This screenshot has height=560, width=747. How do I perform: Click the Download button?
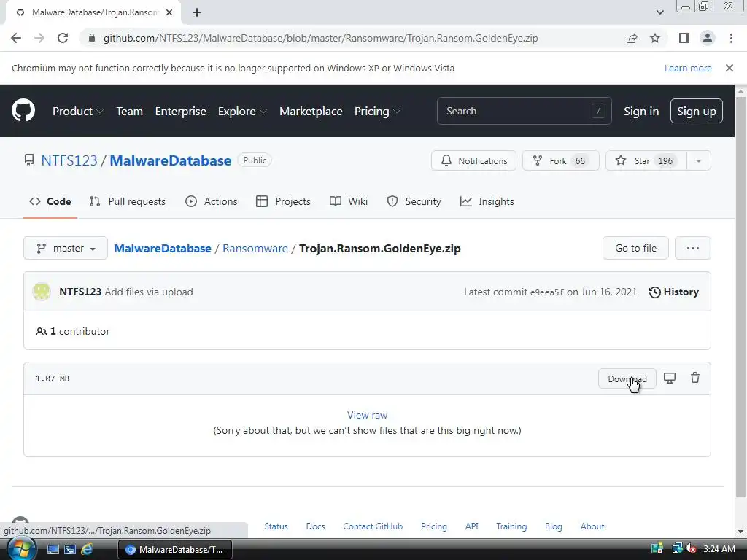(x=627, y=378)
